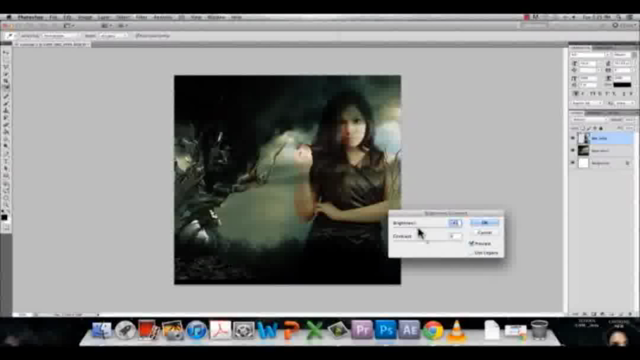Select the Crop tool
640x360 pixels.
(6, 80)
